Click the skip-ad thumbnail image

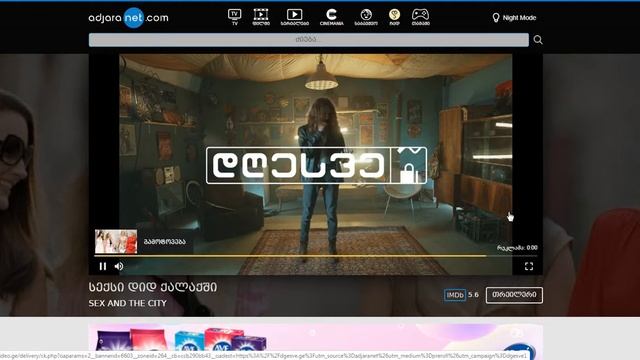116,242
